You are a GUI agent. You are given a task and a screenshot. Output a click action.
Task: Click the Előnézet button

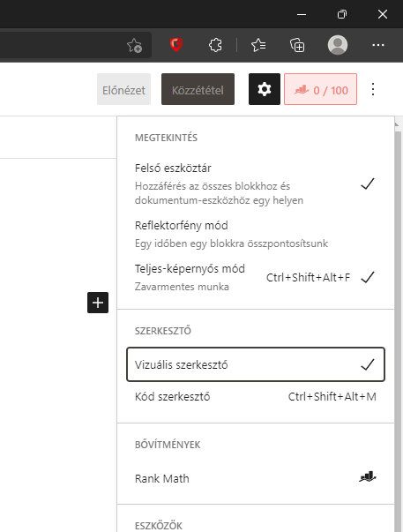[x=123, y=89]
